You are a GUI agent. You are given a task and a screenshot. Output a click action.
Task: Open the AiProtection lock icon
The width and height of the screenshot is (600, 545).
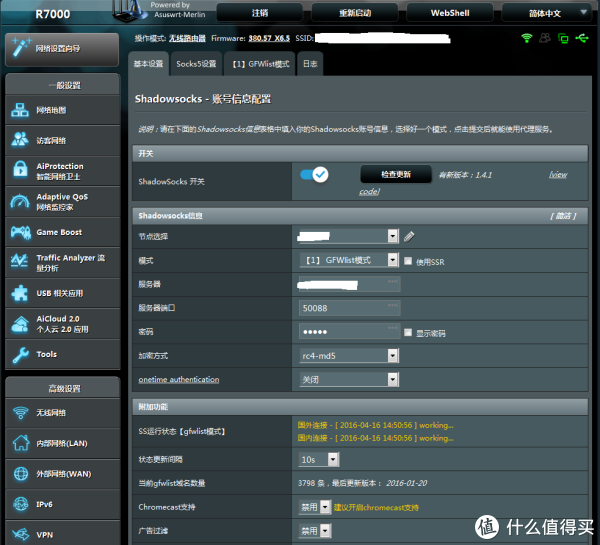coord(20,170)
